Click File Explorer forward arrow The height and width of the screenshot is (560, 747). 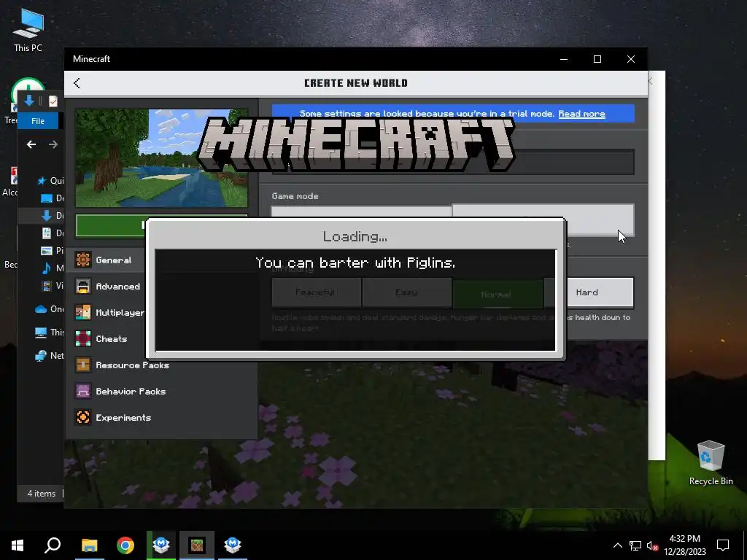pyautogui.click(x=53, y=144)
